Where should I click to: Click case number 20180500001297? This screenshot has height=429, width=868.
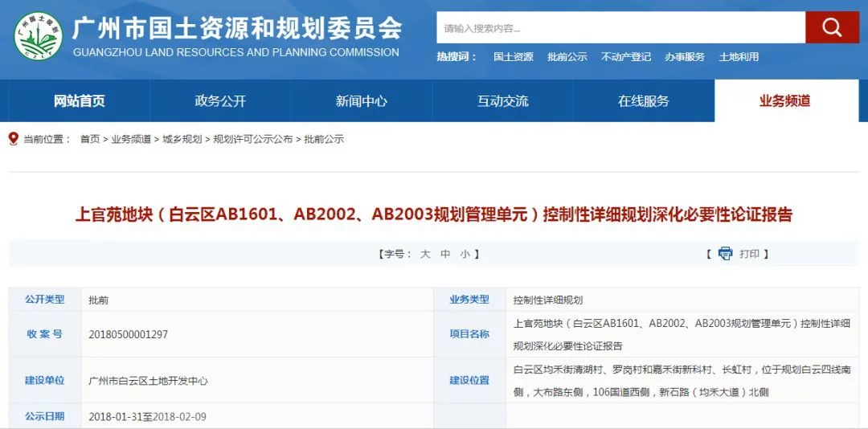(128, 334)
